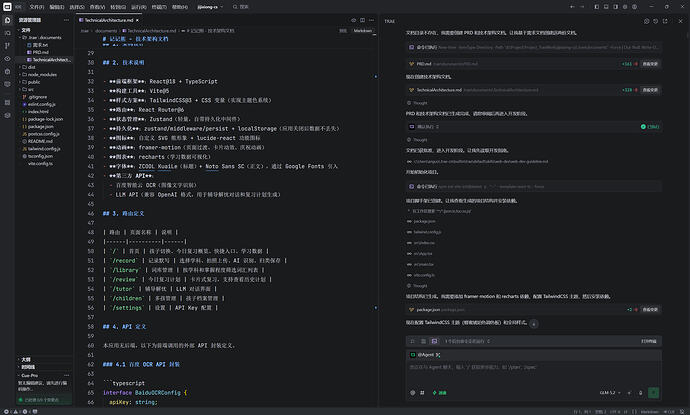Toggle the highlighted terminal icon in task bar
This screenshot has height=415, width=690.
pos(434,341)
